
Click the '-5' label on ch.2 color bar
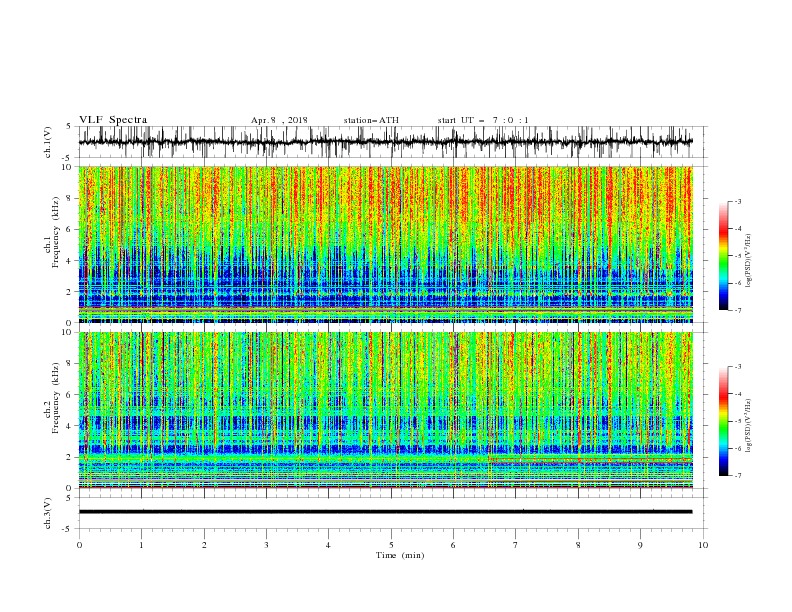point(738,421)
